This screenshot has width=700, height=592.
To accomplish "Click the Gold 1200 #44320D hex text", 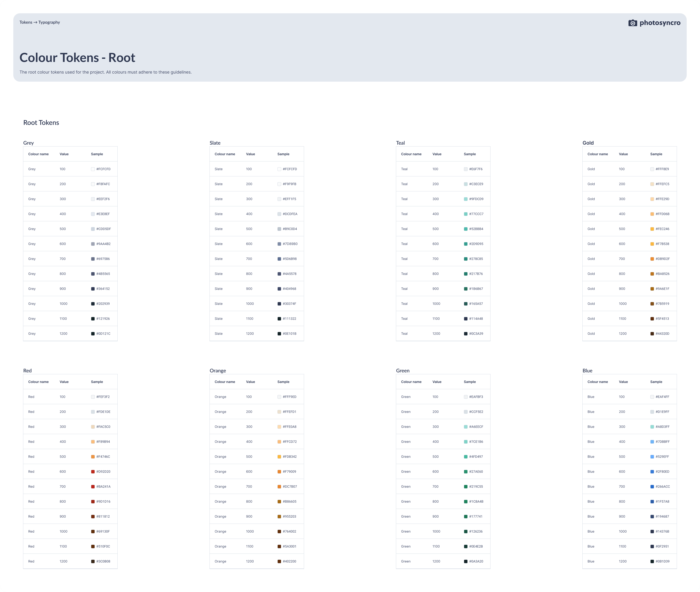I will (x=662, y=334).
